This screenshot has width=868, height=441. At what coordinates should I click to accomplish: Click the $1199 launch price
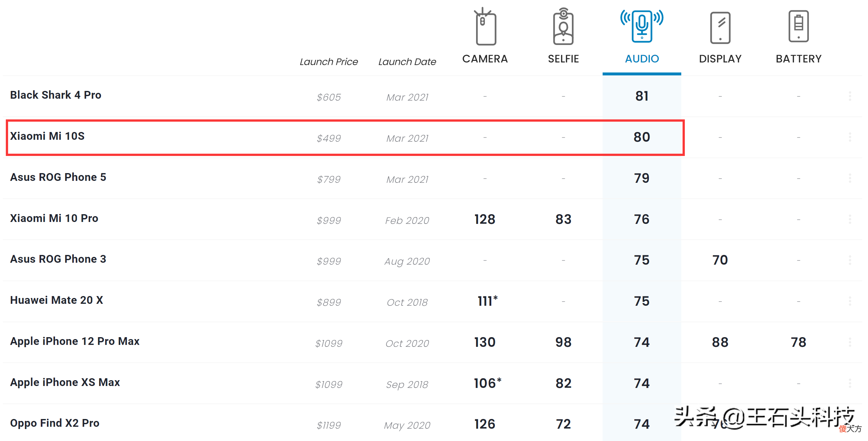pos(328,425)
